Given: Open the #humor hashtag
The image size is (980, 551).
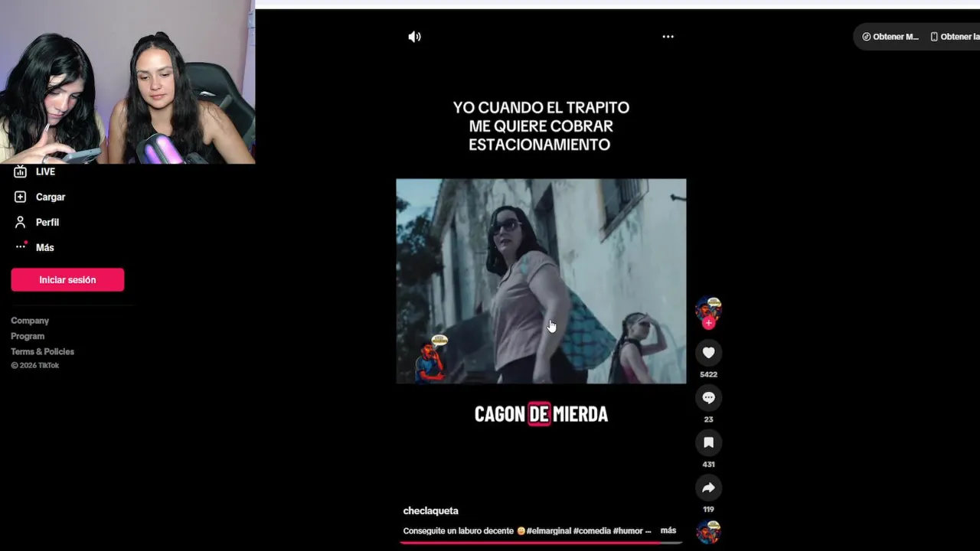Looking at the screenshot, I should (628, 530).
